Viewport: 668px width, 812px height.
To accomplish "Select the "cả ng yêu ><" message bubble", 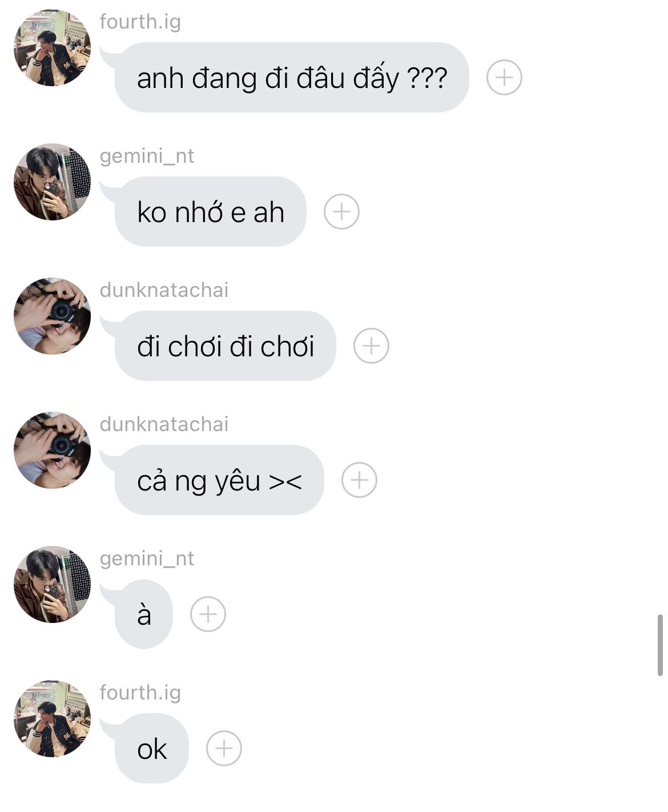I will [219, 480].
